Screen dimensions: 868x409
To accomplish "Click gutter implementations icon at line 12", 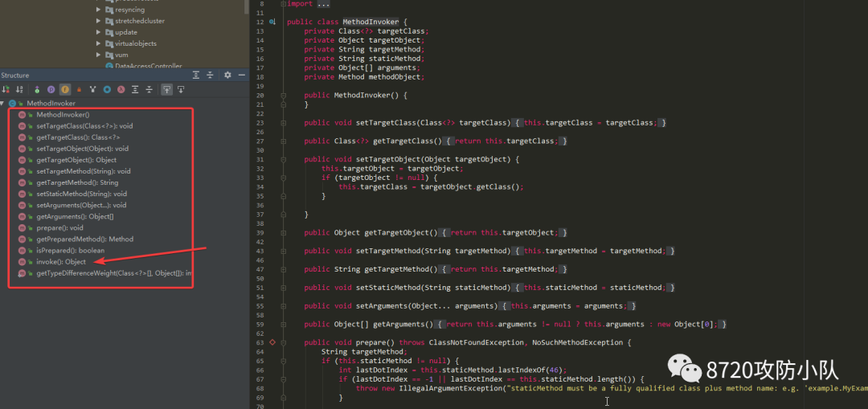I will [272, 22].
